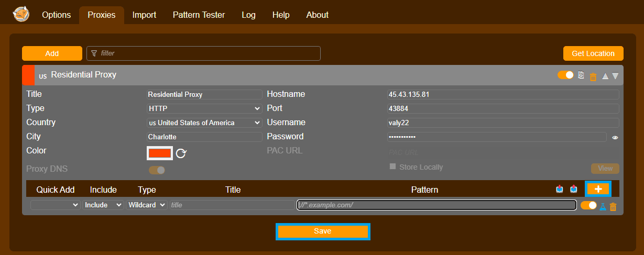The image size is (644, 255).
Task: Open the orange proxy color swatch picker
Action: point(160,153)
